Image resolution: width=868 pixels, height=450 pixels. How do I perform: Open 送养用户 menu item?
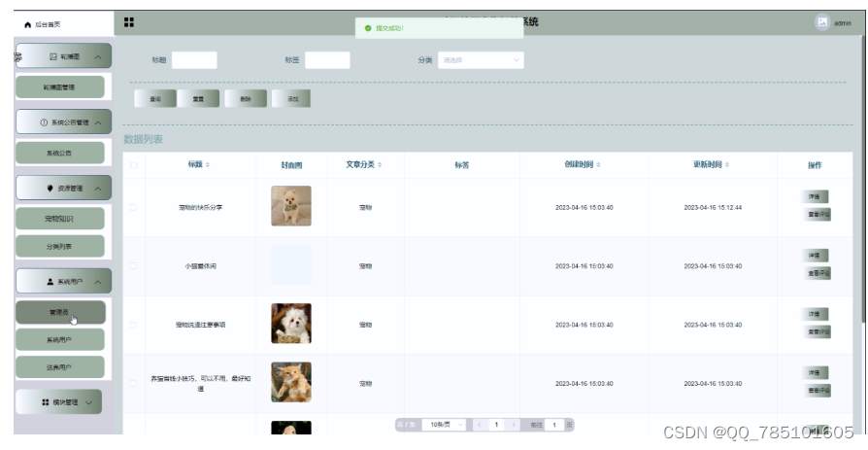(60, 367)
